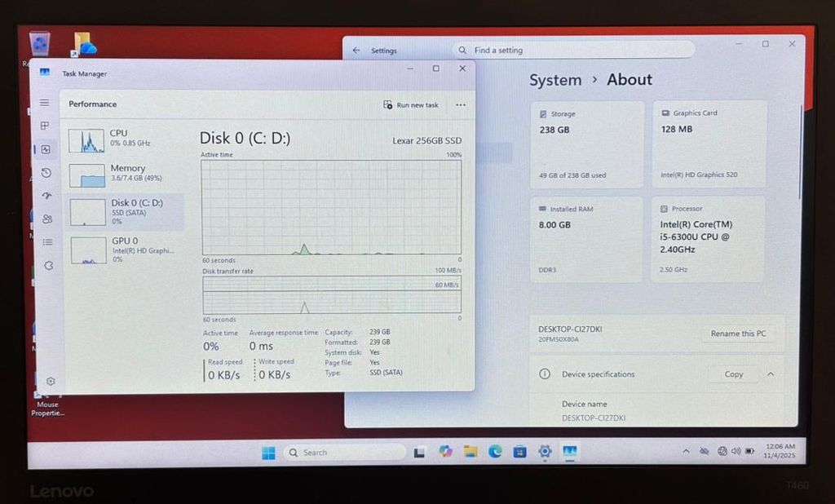Open the Users page icon in sidebar
835x504 pixels.
[x=46, y=219]
